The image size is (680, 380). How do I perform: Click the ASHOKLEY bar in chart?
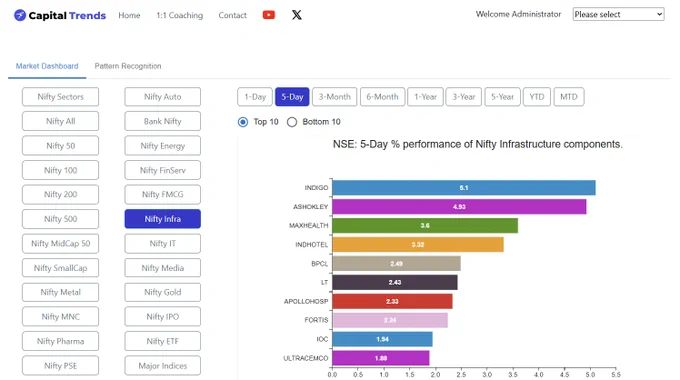coord(459,206)
